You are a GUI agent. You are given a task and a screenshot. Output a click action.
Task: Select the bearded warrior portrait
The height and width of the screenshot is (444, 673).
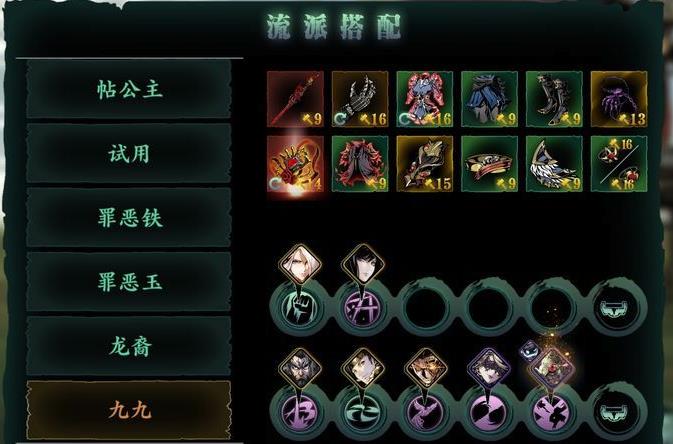(300, 368)
